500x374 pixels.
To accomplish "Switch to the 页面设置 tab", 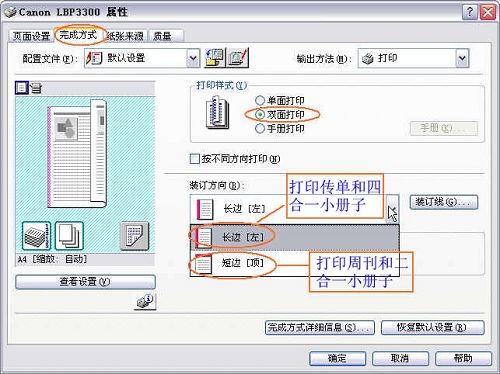I will 31,36.
